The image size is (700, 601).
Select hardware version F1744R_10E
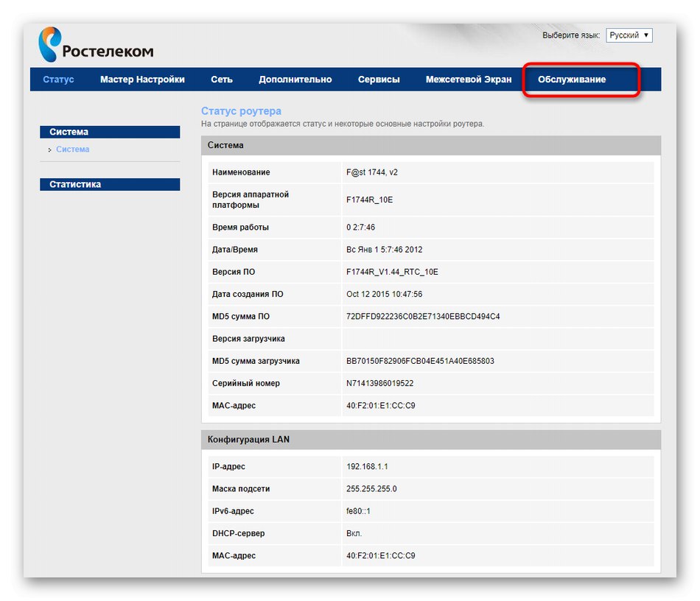point(369,200)
